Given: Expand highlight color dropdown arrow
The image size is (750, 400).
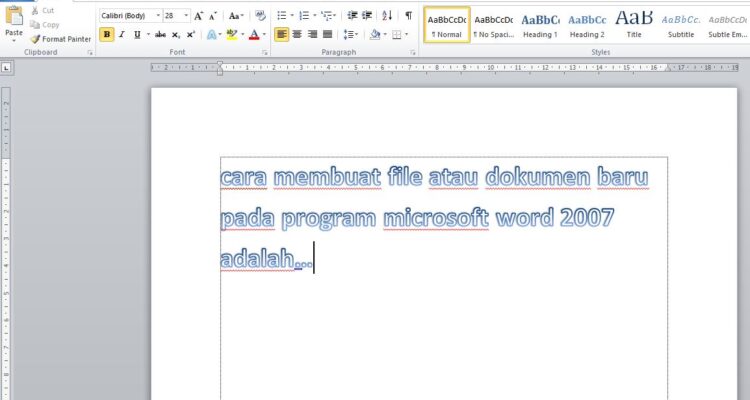Looking at the screenshot, I should [243, 34].
